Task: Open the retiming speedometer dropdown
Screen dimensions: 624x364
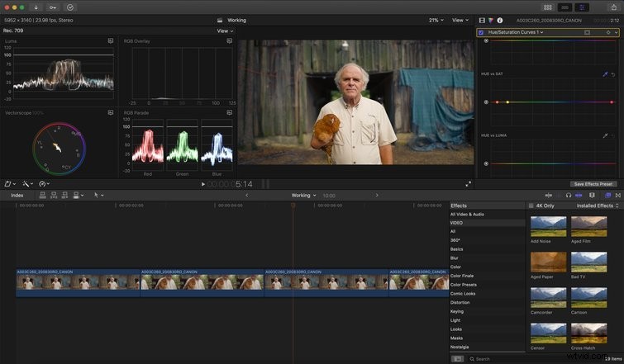Action: click(x=44, y=184)
